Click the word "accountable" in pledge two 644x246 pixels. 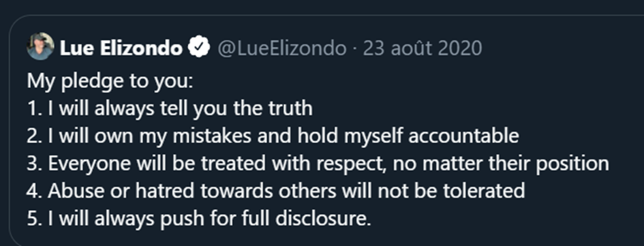463,136
